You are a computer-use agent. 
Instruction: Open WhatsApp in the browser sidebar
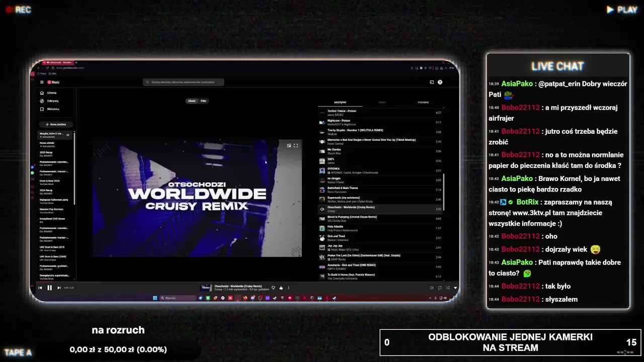pyautogui.click(x=33, y=172)
